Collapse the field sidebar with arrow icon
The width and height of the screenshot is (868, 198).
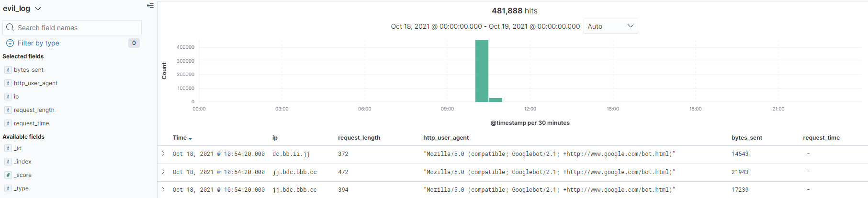(150, 6)
